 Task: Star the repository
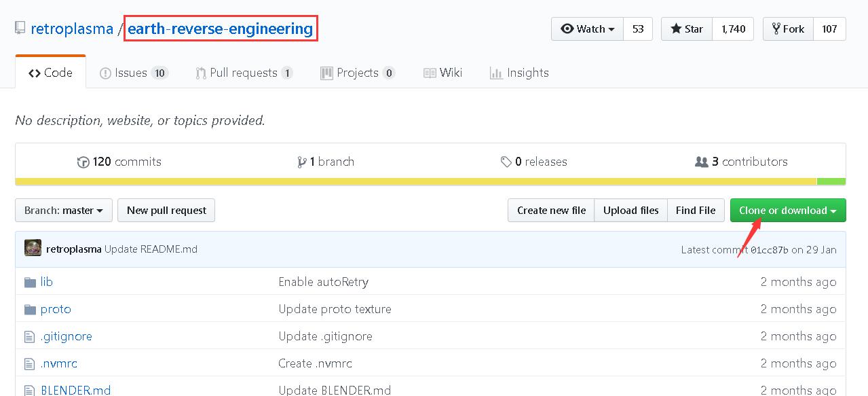pyautogui.click(x=687, y=29)
